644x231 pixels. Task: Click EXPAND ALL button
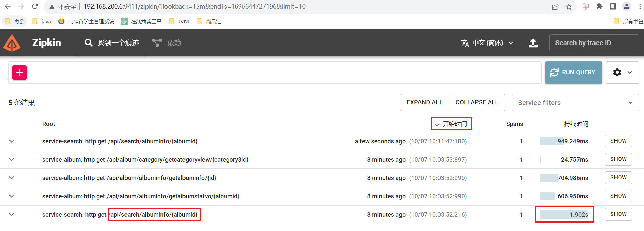point(425,102)
